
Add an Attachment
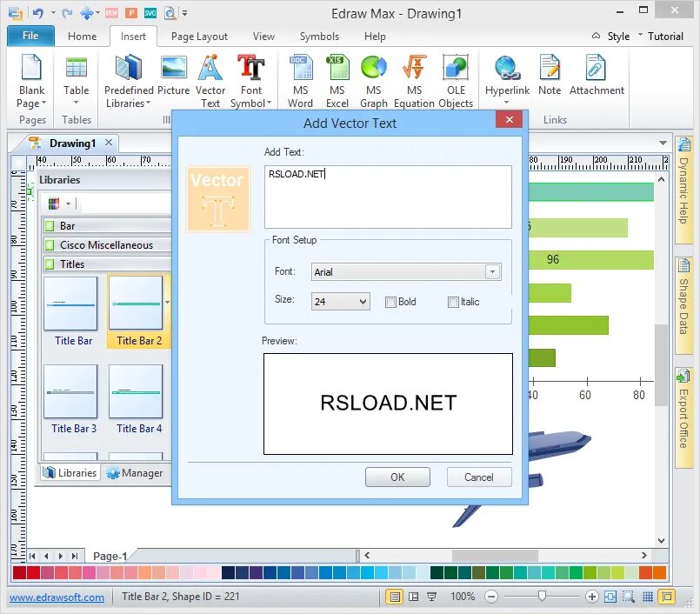pos(597,75)
